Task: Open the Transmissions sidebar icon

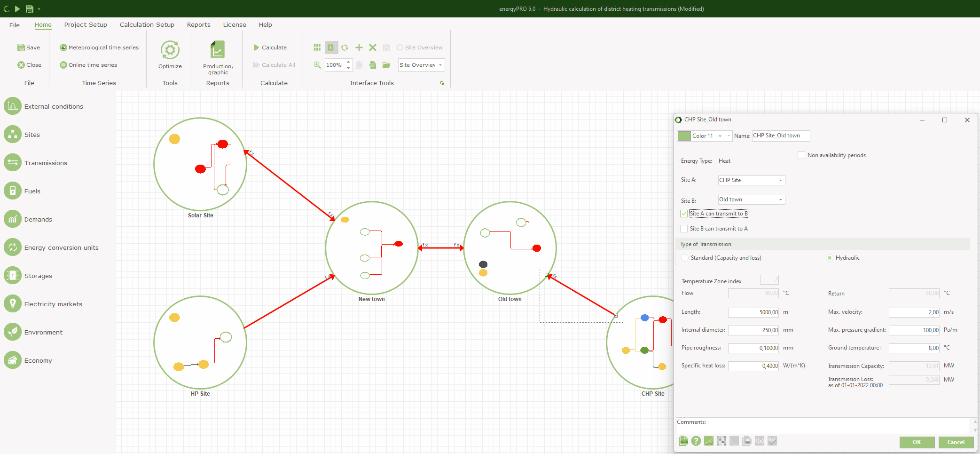Action: [13, 163]
